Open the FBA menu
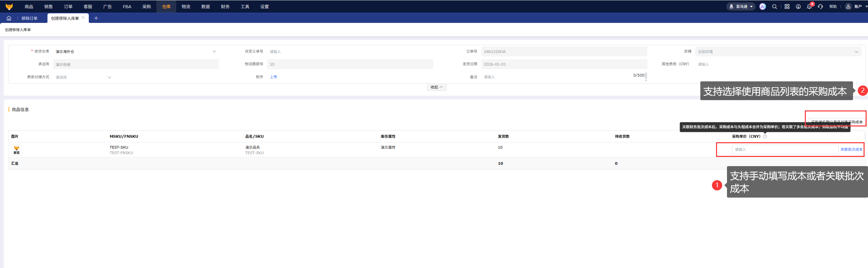Screen dimensions: 868x268 127,6
